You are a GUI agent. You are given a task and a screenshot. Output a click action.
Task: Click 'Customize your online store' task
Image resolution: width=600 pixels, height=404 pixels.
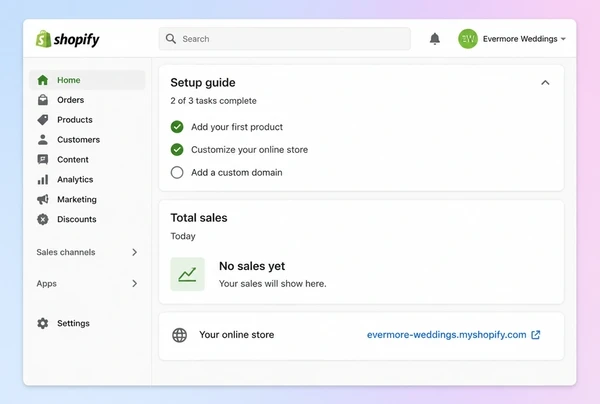click(x=249, y=150)
